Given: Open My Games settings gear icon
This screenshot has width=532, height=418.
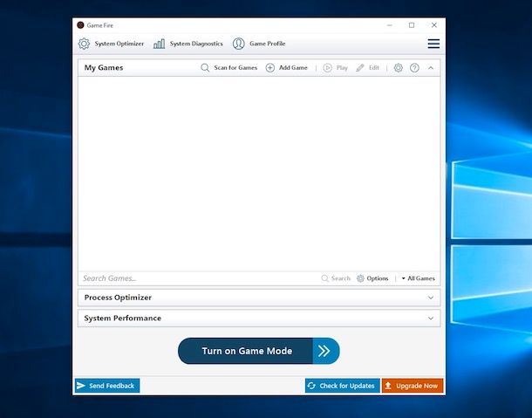Looking at the screenshot, I should (x=398, y=67).
